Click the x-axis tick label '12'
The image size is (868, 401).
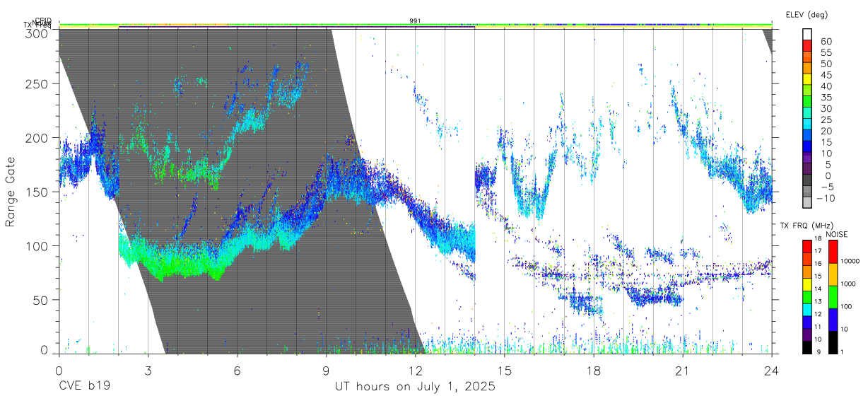415,370
